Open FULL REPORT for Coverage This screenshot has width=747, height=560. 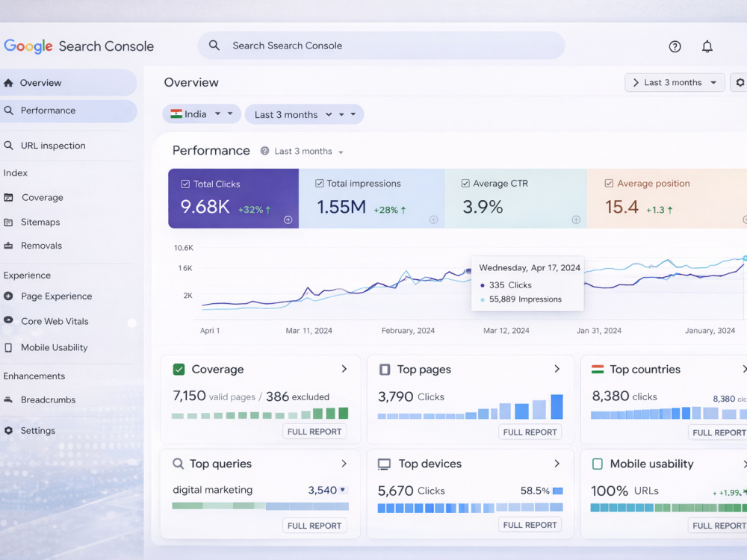314,432
